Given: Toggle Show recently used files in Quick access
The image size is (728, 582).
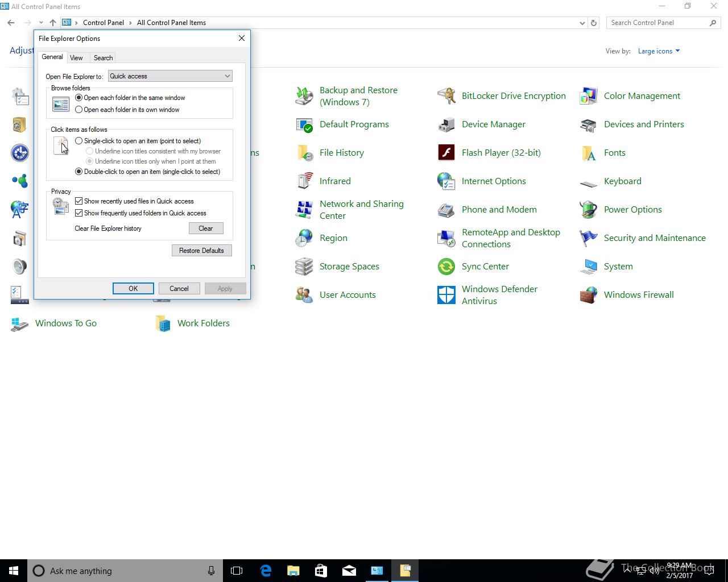Looking at the screenshot, I should click(x=79, y=201).
